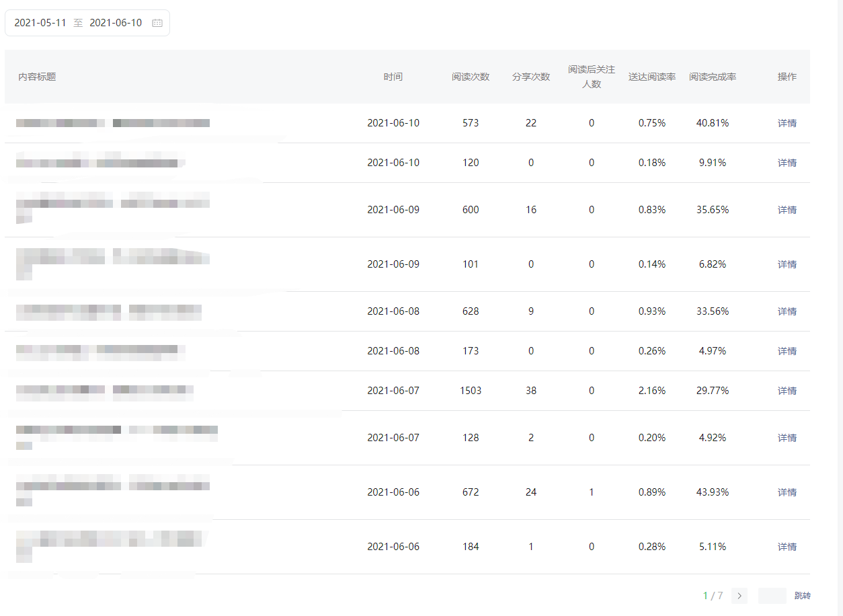Select the 阅读完成率 column header
Screen dimensions: 843x616
click(713, 77)
